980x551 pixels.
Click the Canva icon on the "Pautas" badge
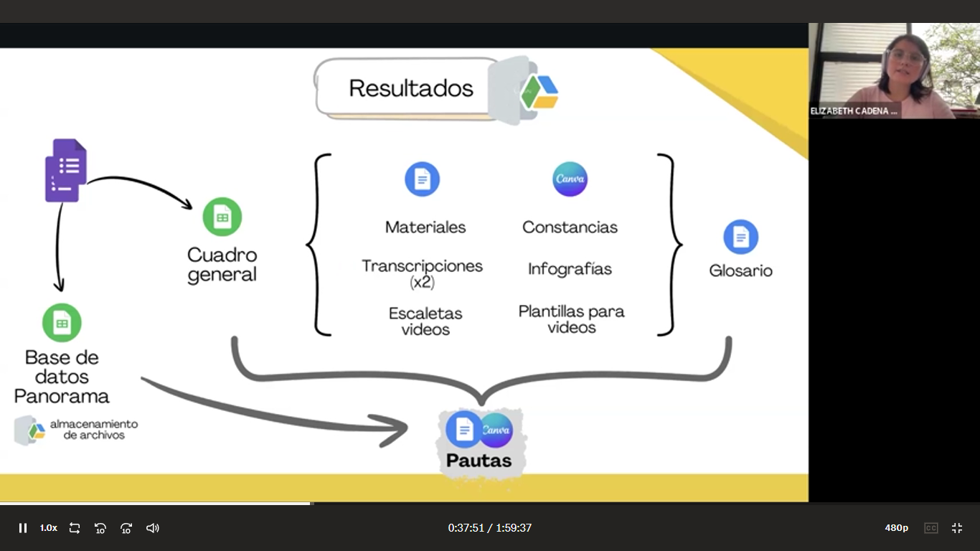(496, 429)
